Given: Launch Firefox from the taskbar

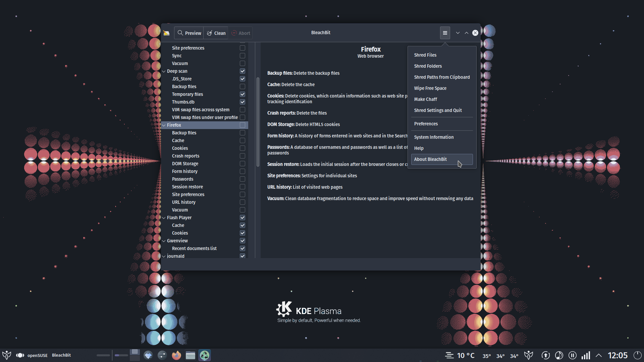Looking at the screenshot, I should (176, 355).
